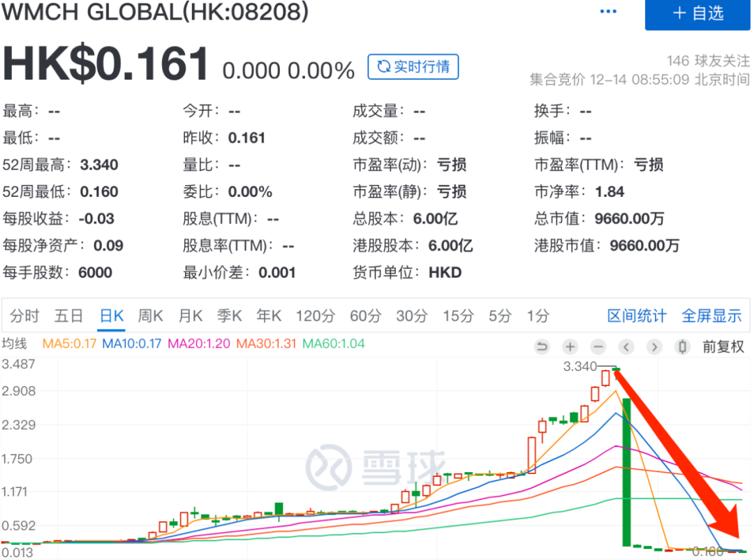Image resolution: width=754 pixels, height=560 pixels.
Task: Select the 周K chart tab
Action: coord(151,316)
